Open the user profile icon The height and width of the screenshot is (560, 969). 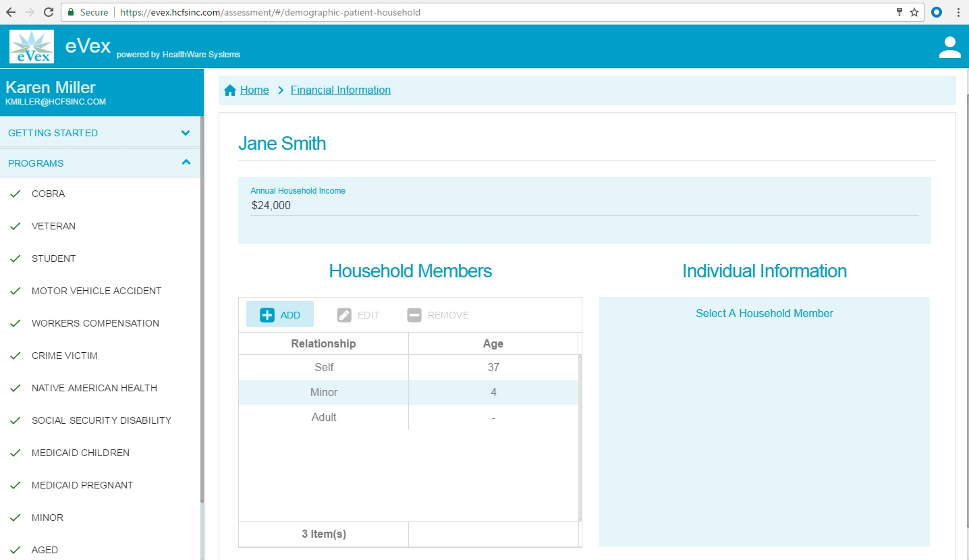click(x=949, y=47)
